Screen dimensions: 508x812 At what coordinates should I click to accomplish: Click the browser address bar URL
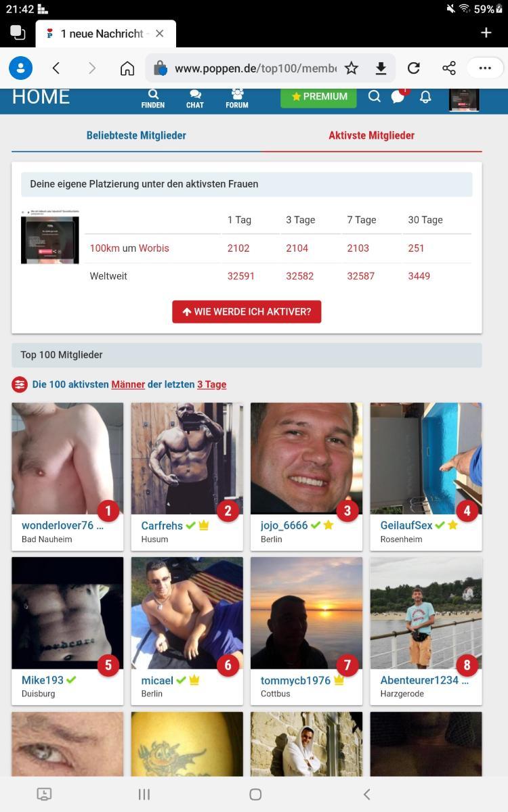pos(255,68)
